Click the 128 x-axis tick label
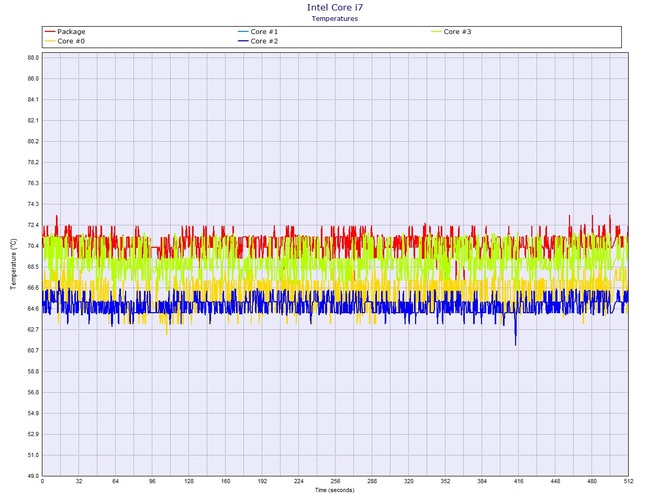Viewport: 670px width, 502px height. [189, 481]
